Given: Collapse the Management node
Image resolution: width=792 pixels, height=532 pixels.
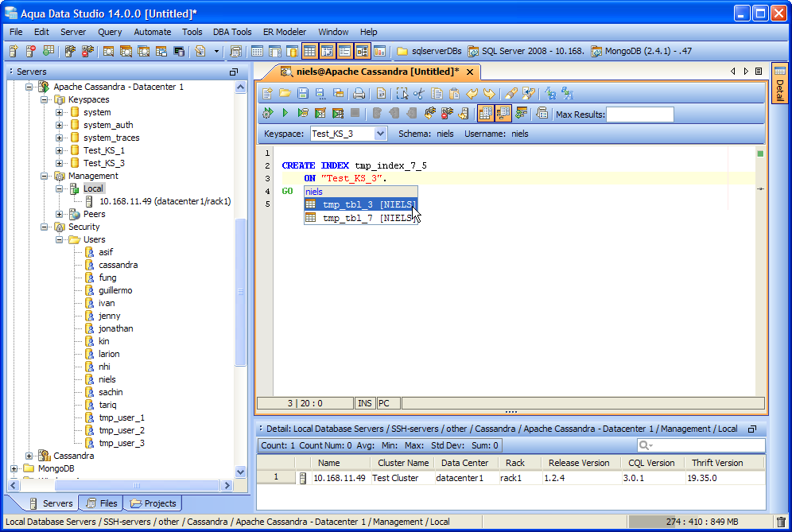Looking at the screenshot, I should pyautogui.click(x=44, y=176).
